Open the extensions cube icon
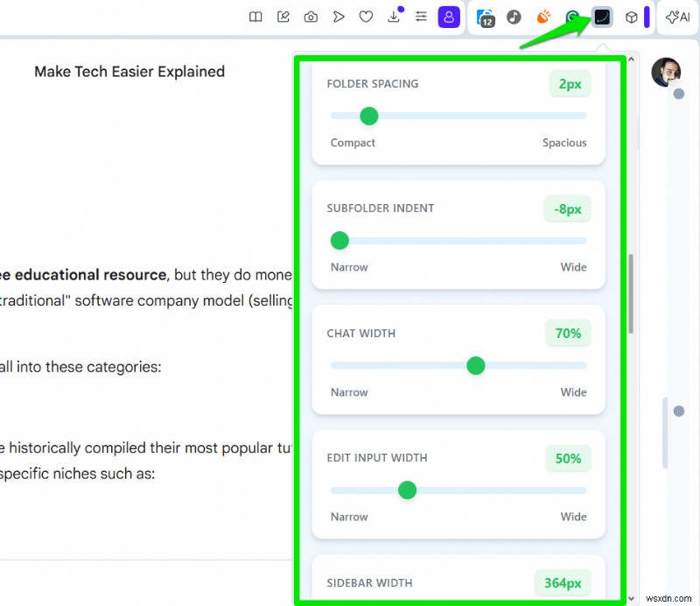Image resolution: width=700 pixels, height=606 pixels. (631, 18)
